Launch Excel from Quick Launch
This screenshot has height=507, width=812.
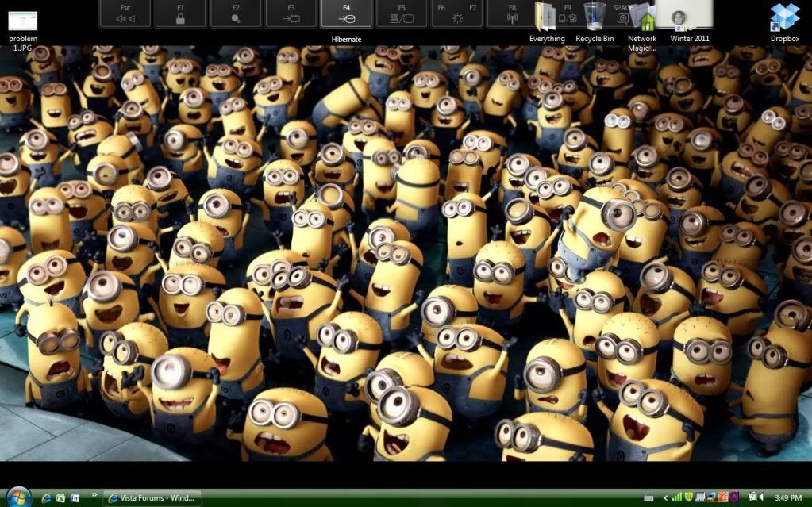coord(60,498)
